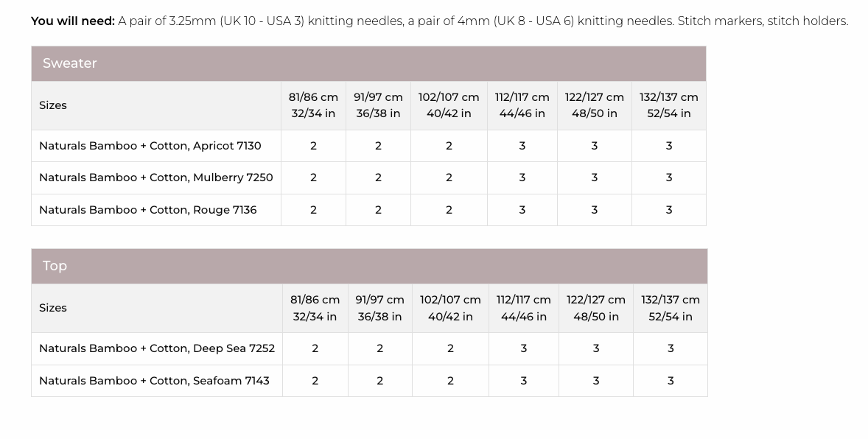Click the Top table header bar
Screen dimensions: 868x439
point(368,266)
